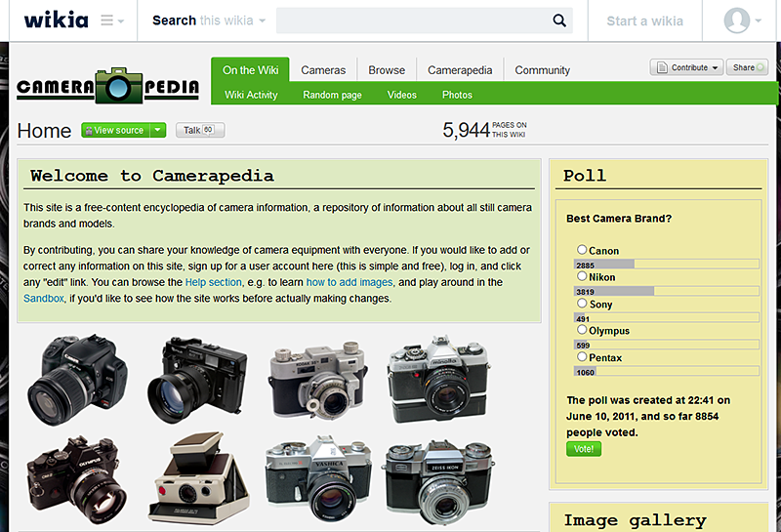Viewport: 781px width, 532px height.
Task: Click the Pentax 1060 votes bar
Action: pos(667,371)
